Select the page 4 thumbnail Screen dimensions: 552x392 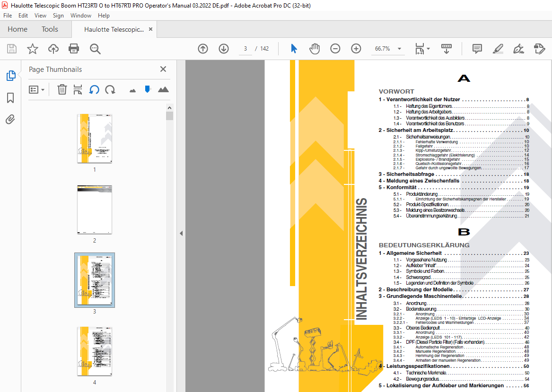pyautogui.click(x=94, y=351)
